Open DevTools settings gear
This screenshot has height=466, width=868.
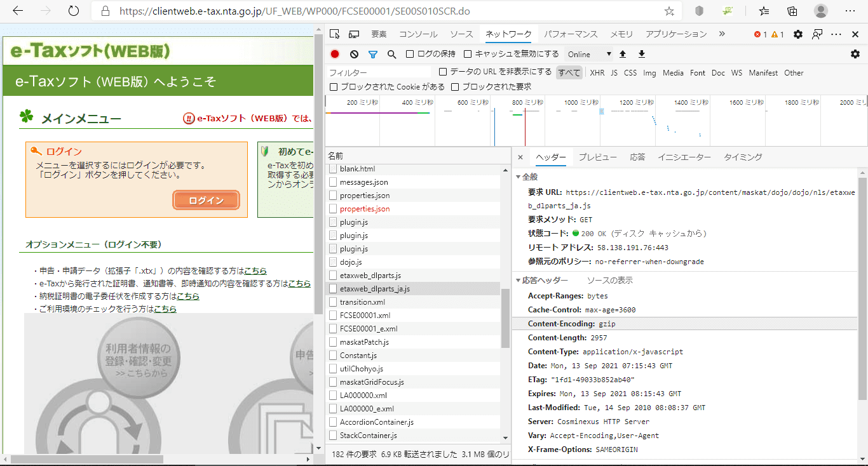point(798,34)
